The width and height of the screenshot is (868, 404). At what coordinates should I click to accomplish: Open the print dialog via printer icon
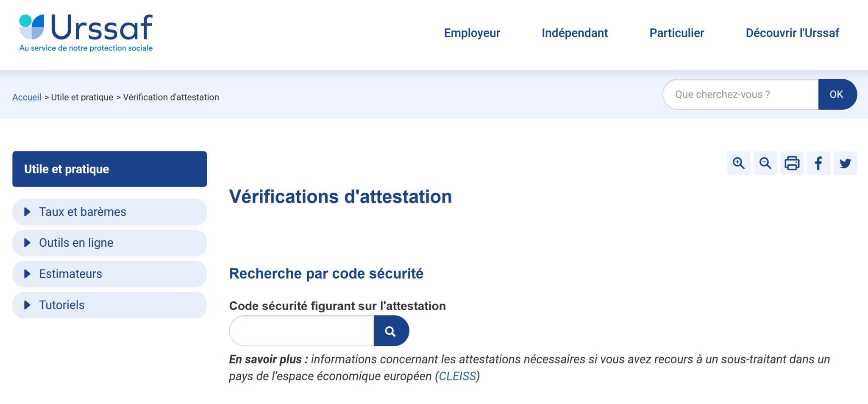(x=792, y=163)
